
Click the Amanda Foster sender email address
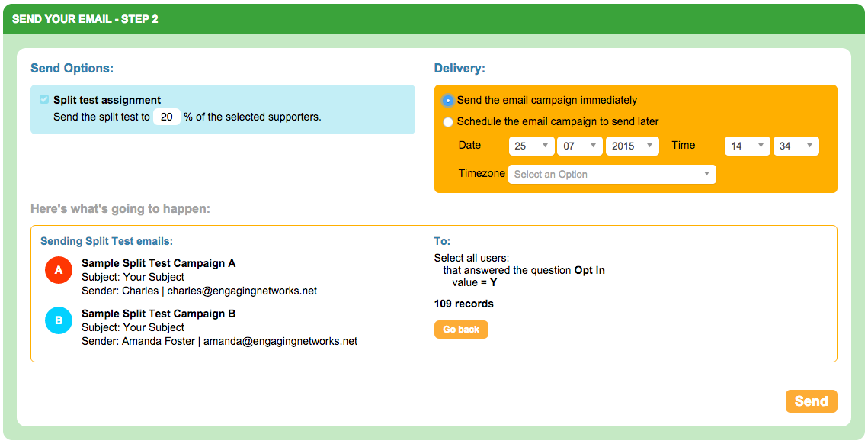[x=280, y=341]
